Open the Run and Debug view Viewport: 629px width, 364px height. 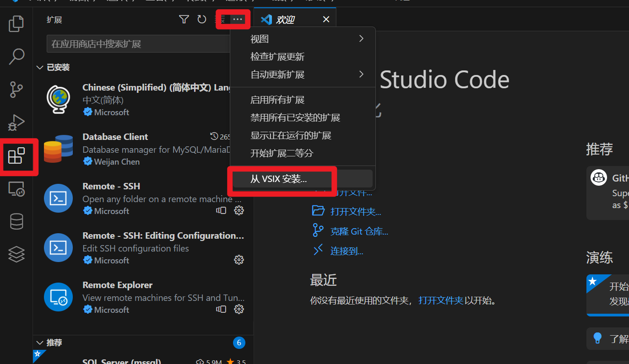coord(16,123)
